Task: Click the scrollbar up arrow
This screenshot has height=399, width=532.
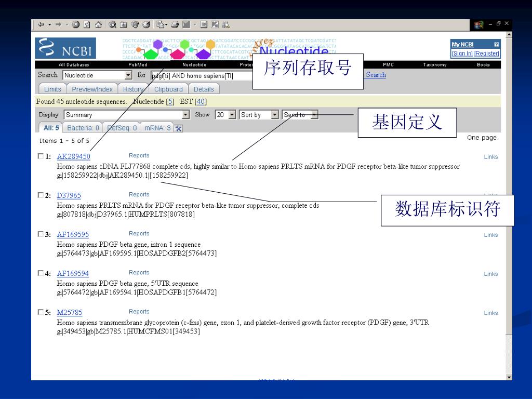Action: [x=509, y=35]
